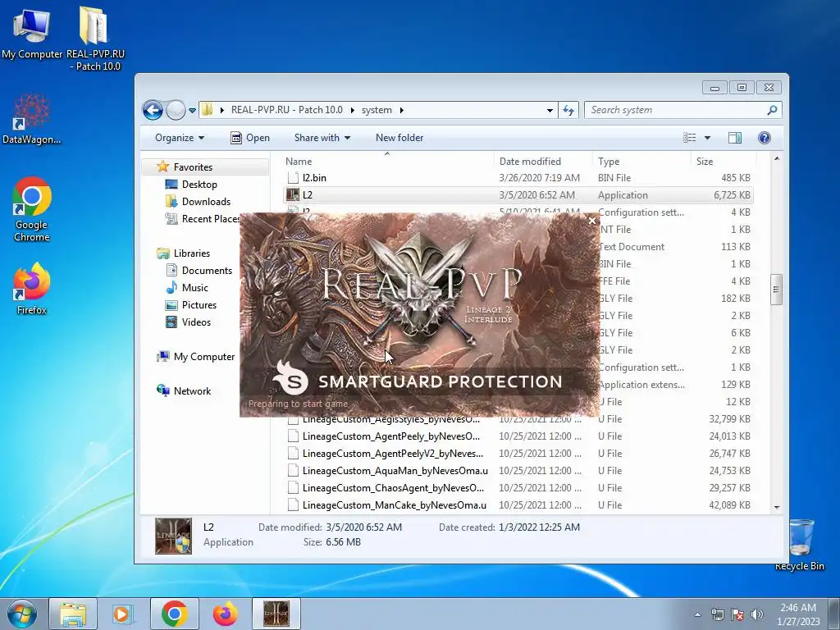Refresh the system folder view
The height and width of the screenshot is (630, 840).
pos(568,111)
